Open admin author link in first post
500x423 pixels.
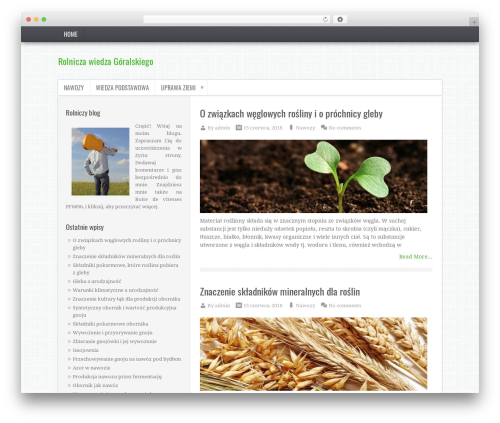222,128
